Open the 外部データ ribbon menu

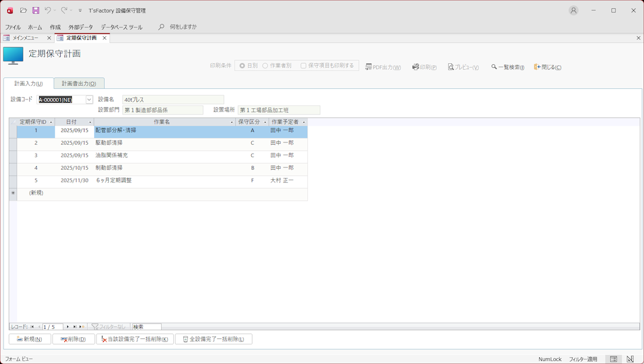[80, 27]
